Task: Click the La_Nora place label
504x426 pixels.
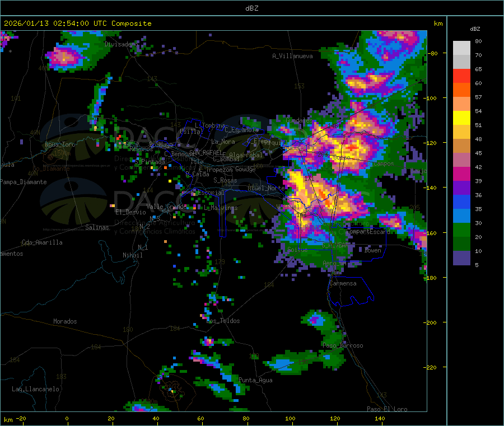Action: (223, 142)
